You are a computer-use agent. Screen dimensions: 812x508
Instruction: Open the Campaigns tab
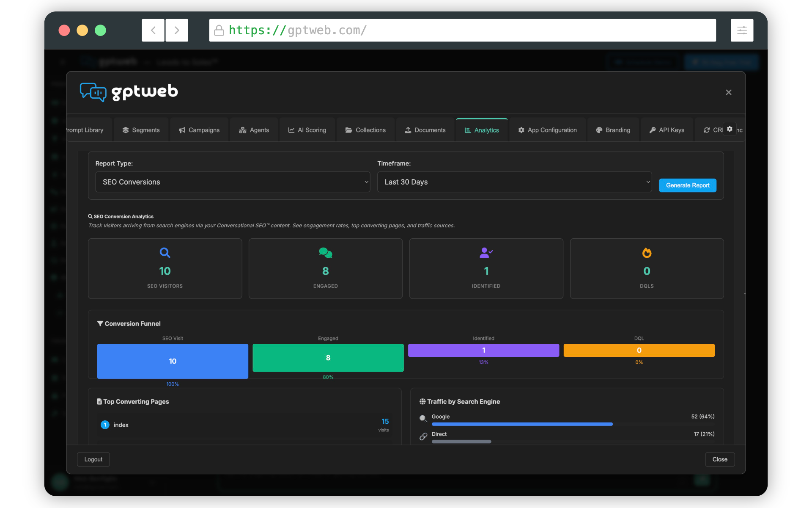[x=199, y=130]
